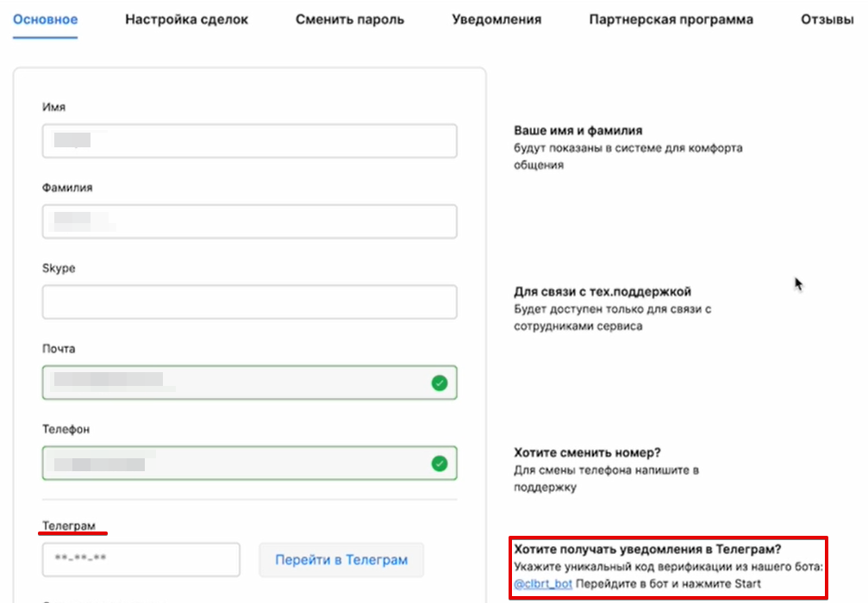Return to the Основное tab

[x=44, y=18]
